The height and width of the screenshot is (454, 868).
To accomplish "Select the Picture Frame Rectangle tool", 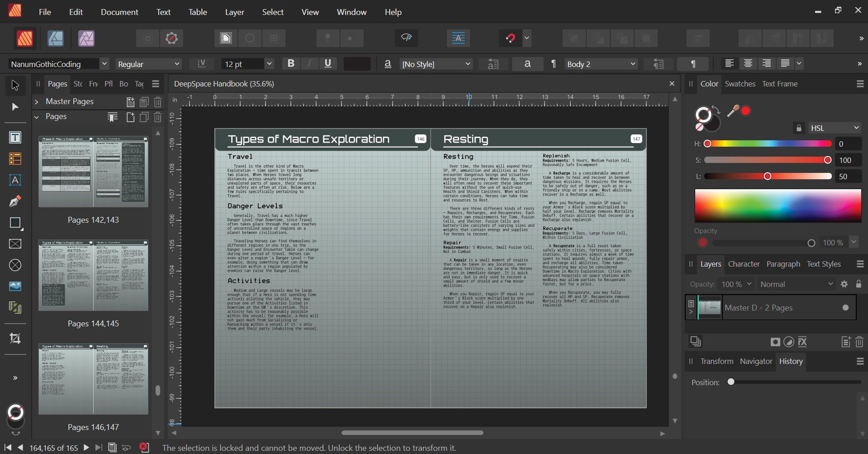I will 15,244.
